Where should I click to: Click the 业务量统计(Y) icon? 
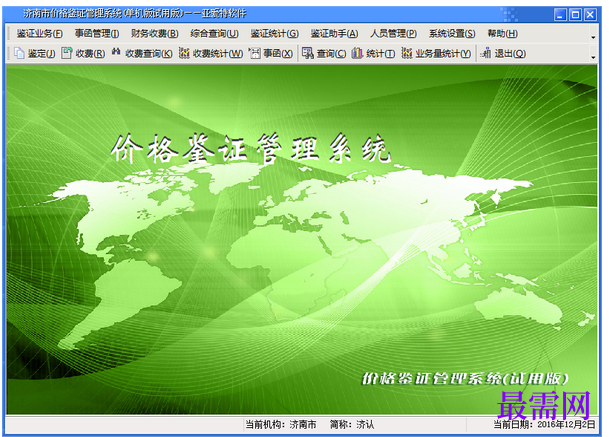coord(407,53)
